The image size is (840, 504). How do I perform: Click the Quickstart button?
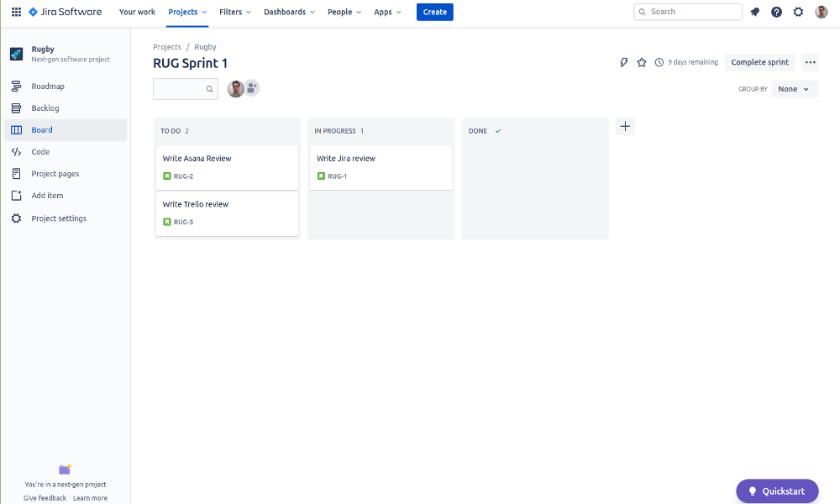[777, 491]
